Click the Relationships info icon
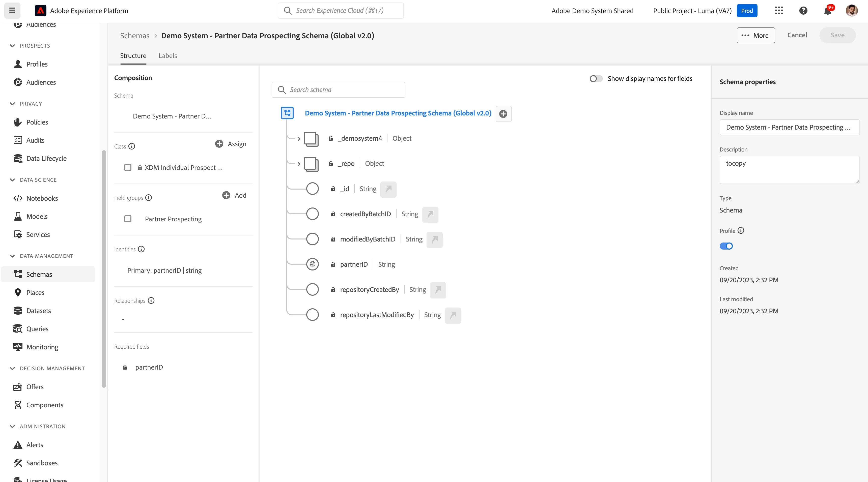The image size is (868, 482). coord(151,300)
